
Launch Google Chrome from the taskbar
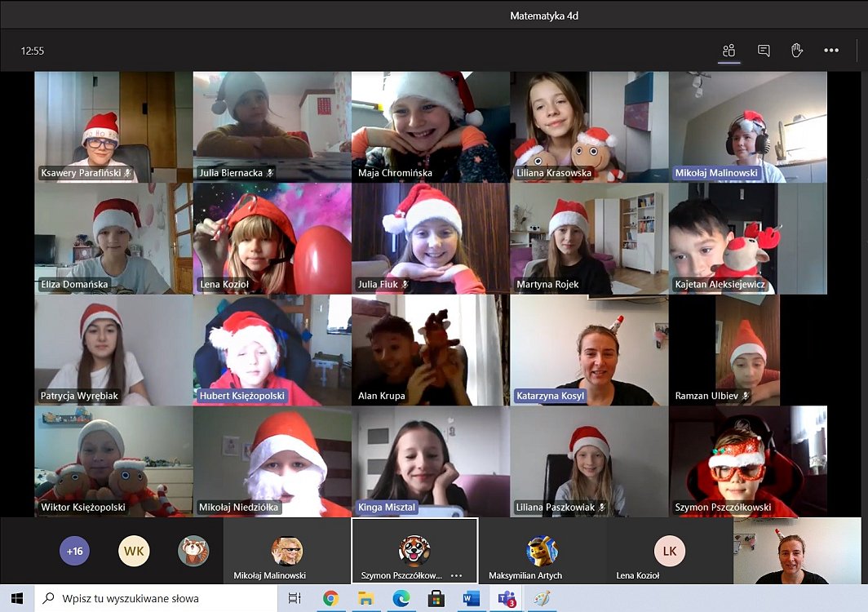pyautogui.click(x=331, y=598)
